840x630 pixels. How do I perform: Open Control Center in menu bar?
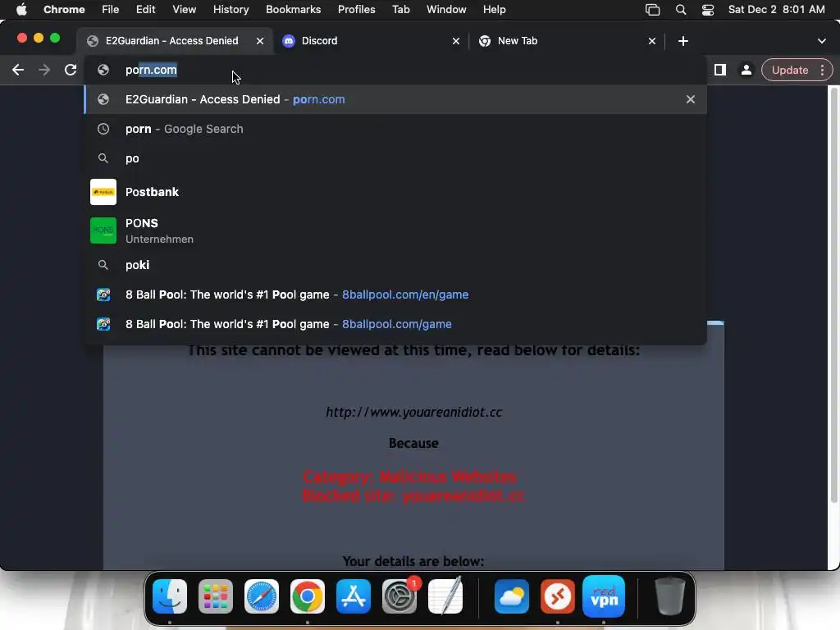(708, 10)
